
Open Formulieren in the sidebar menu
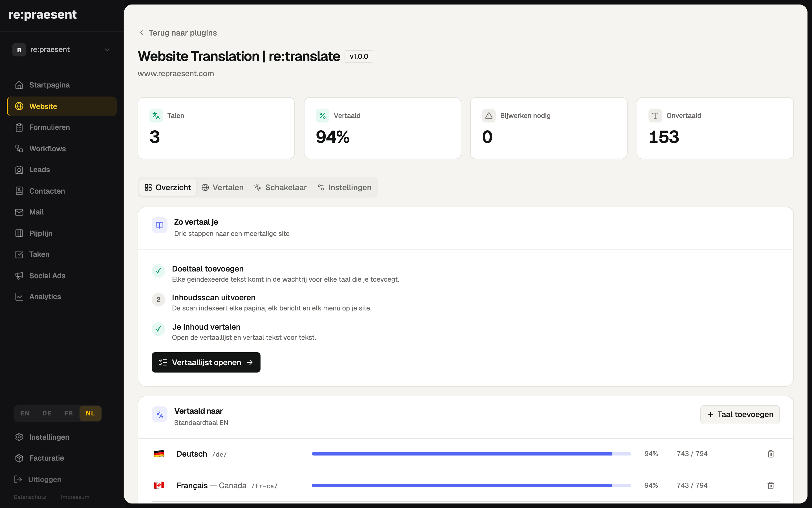pos(62,127)
